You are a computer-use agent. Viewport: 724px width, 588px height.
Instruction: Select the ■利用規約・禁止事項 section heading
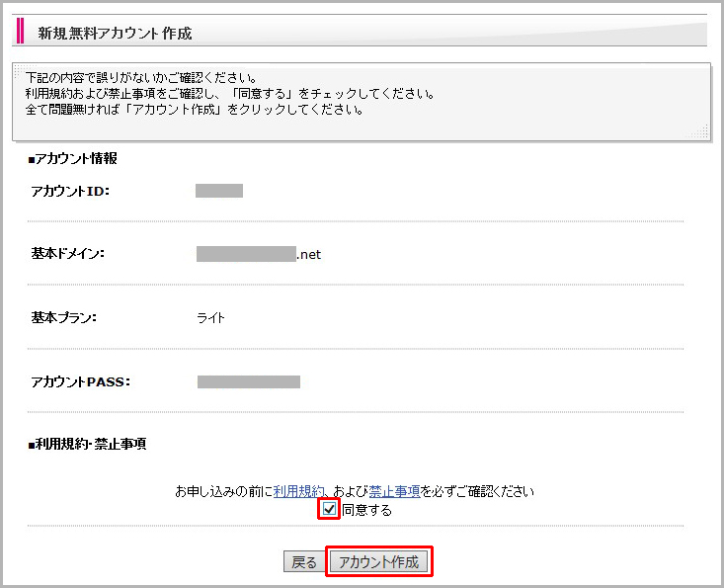pos(87,445)
